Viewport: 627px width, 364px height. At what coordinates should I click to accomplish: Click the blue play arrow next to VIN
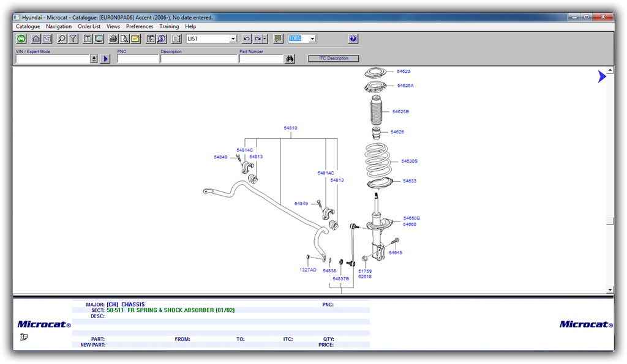tap(105, 59)
